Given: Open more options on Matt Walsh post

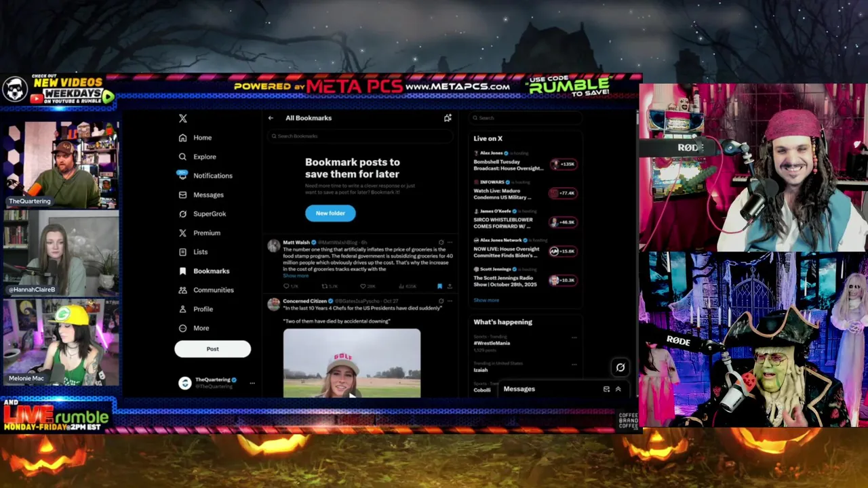Looking at the screenshot, I should (450, 242).
